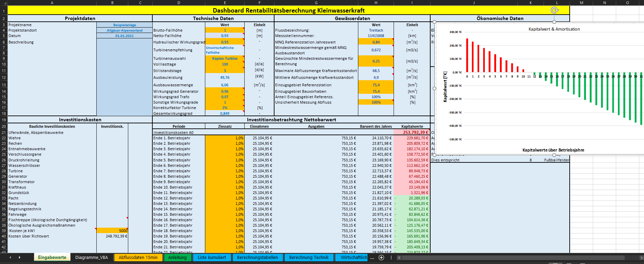Click the chart rotation handle
This screenshot has width=644, height=264.
pos(554,10)
